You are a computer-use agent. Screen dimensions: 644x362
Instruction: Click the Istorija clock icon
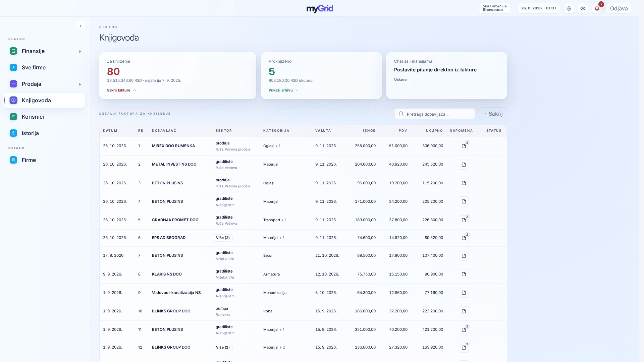[x=13, y=133]
